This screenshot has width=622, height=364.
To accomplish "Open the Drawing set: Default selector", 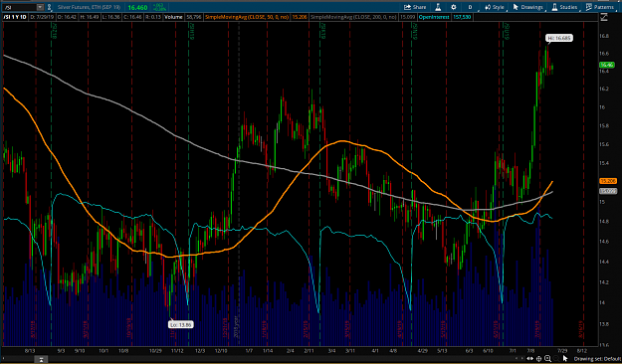I will [597, 359].
